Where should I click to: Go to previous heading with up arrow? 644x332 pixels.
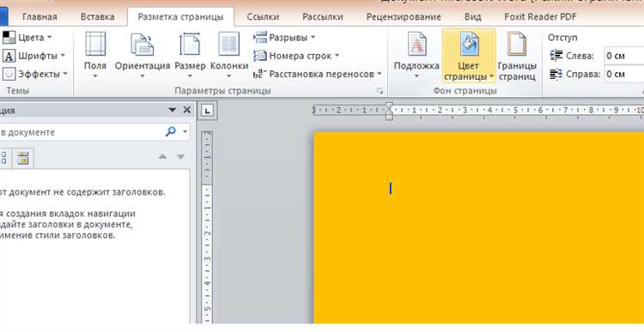pyautogui.click(x=162, y=157)
